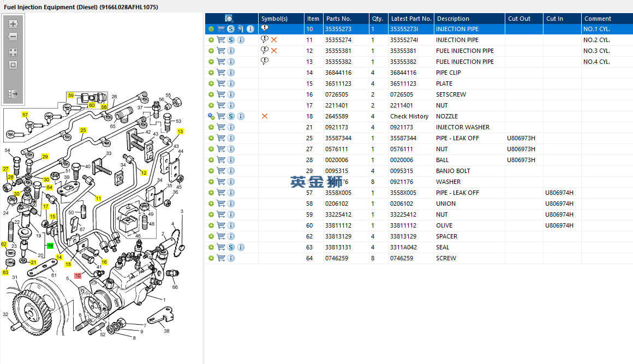Click supersession S icon for item 11
This screenshot has width=633, height=364.
[x=230, y=40]
